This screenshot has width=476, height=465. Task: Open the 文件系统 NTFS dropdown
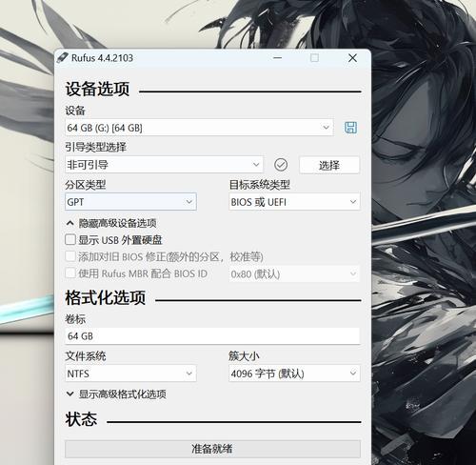(130, 374)
